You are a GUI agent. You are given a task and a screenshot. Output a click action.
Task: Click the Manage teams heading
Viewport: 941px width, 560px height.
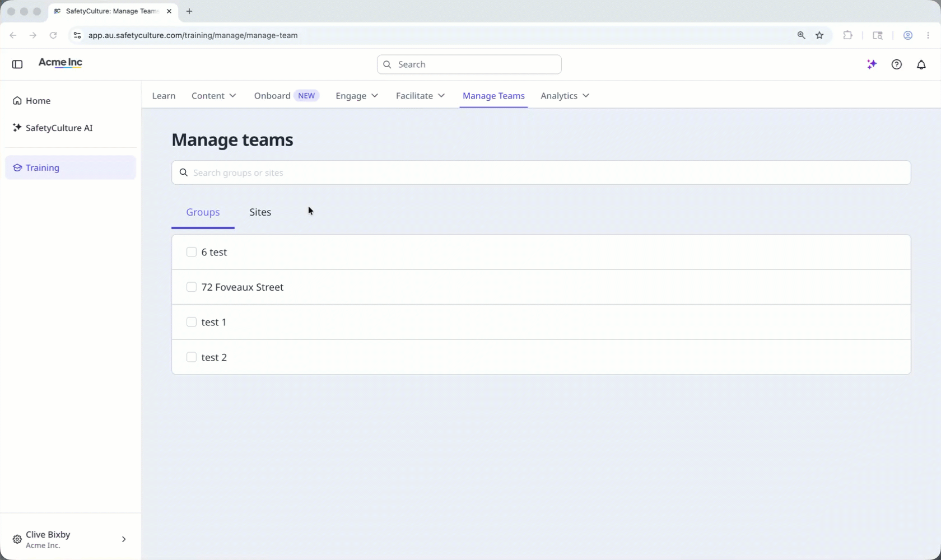(x=232, y=139)
